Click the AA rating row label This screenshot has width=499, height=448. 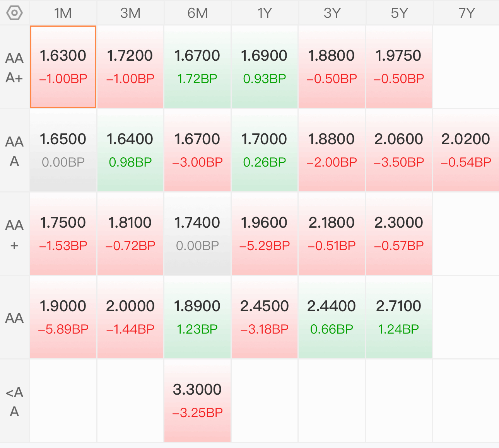tap(15, 318)
